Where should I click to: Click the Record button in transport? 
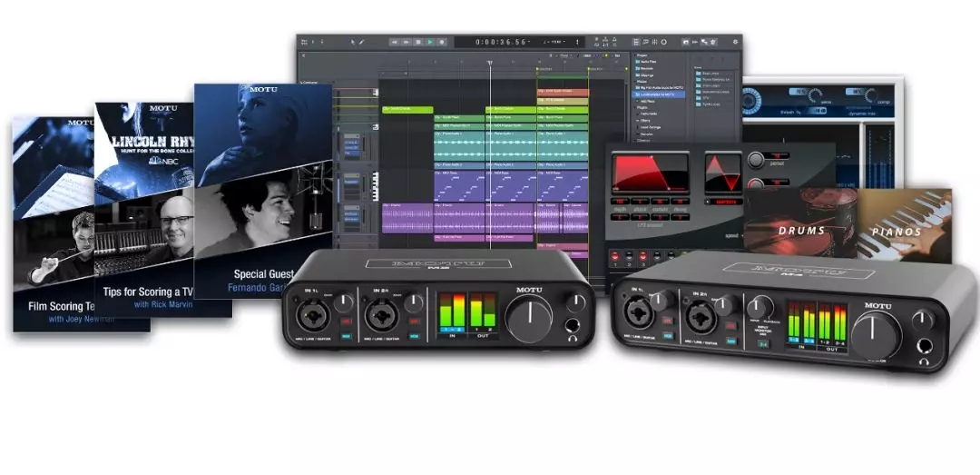click(x=442, y=42)
